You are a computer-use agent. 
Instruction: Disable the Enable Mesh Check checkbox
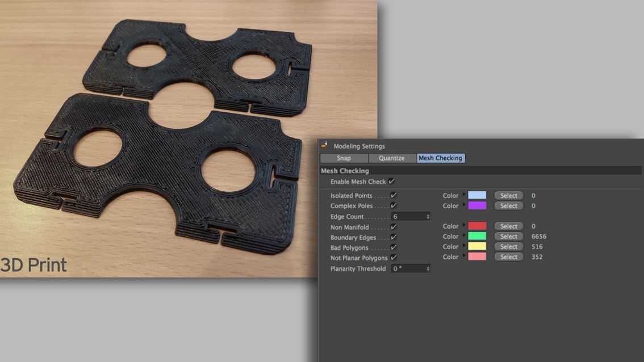[x=392, y=182]
